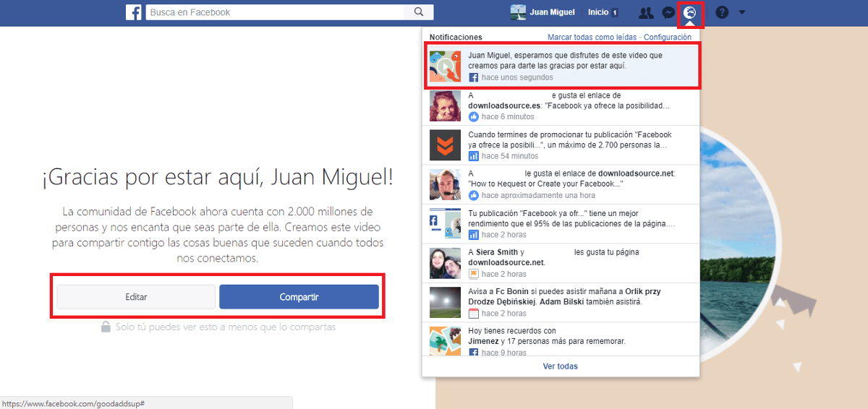Click the night stadium event thumbnail
Image resolution: width=868 pixels, height=409 pixels.
click(x=445, y=303)
